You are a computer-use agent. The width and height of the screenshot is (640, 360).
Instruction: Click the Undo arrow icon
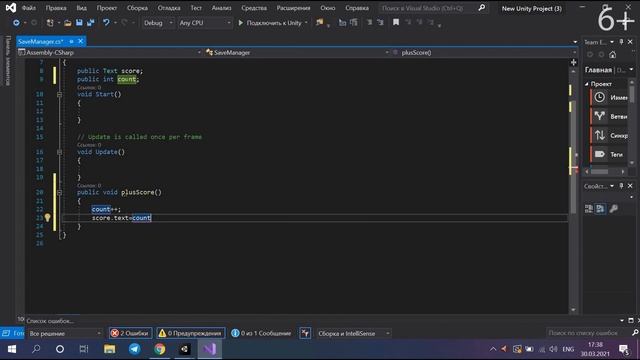[106, 23]
